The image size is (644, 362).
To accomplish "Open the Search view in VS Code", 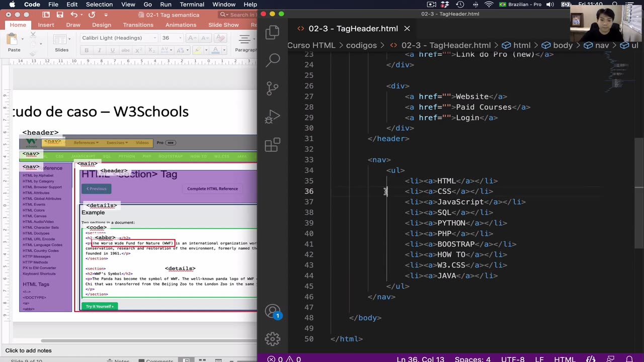I will (x=273, y=60).
